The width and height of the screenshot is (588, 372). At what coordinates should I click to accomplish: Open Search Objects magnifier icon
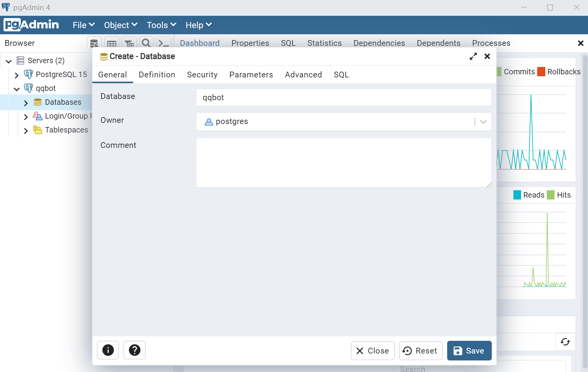pos(146,43)
